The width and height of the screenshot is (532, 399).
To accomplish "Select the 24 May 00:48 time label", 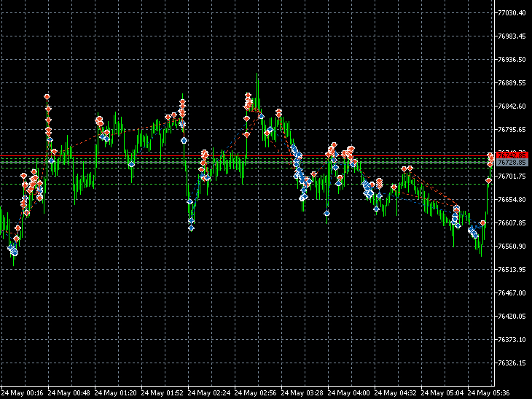I will [69, 393].
